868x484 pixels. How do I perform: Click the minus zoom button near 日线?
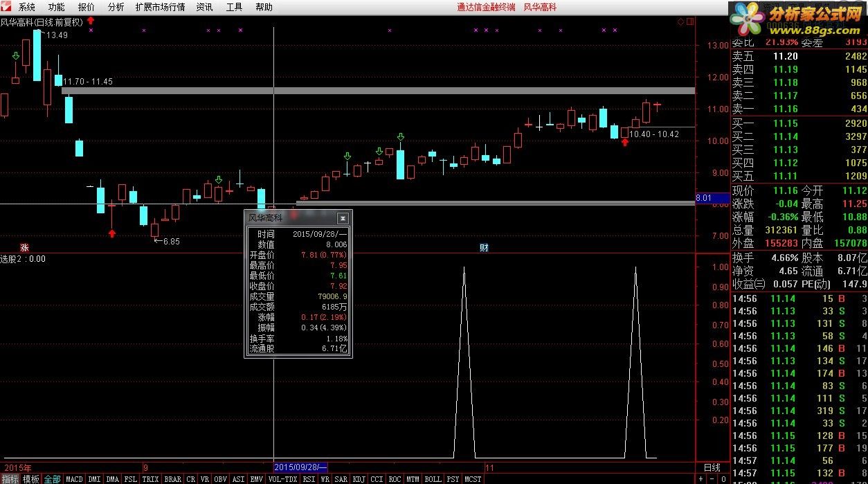pos(710,478)
